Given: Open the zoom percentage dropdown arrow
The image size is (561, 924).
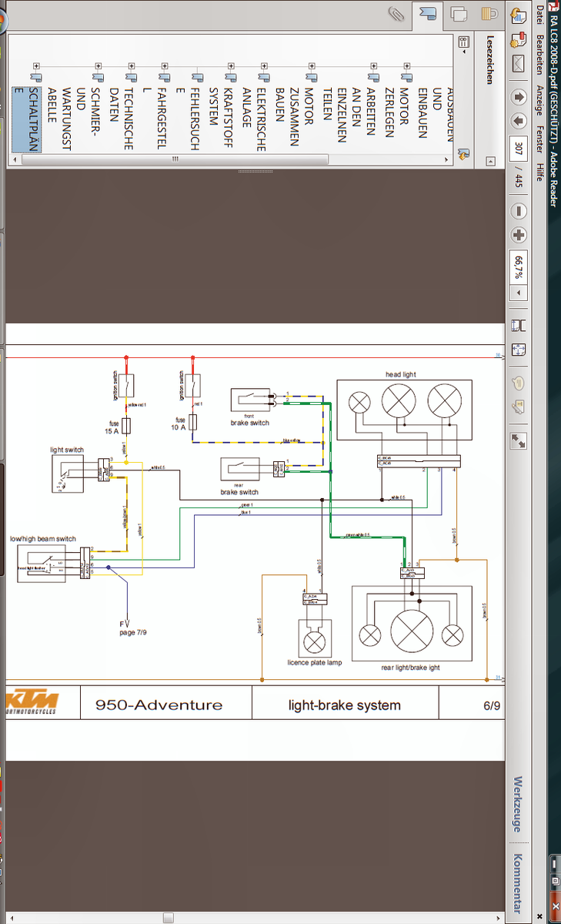Looking at the screenshot, I should pos(519,293).
